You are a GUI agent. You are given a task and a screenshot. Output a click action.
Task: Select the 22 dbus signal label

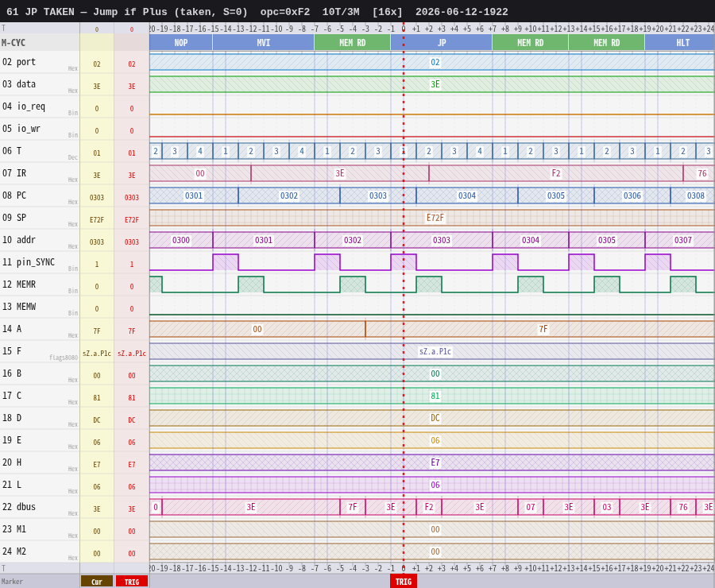tap(19, 507)
